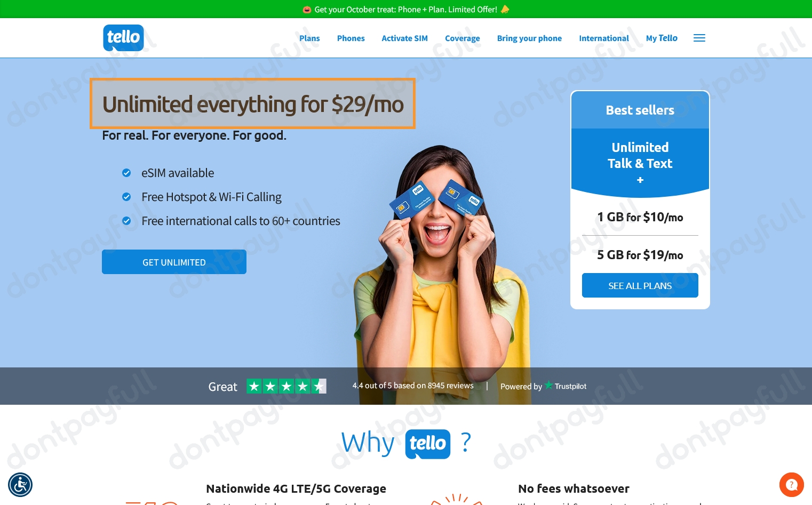
Task: Open the orange help chat bubble
Action: pos(791,485)
